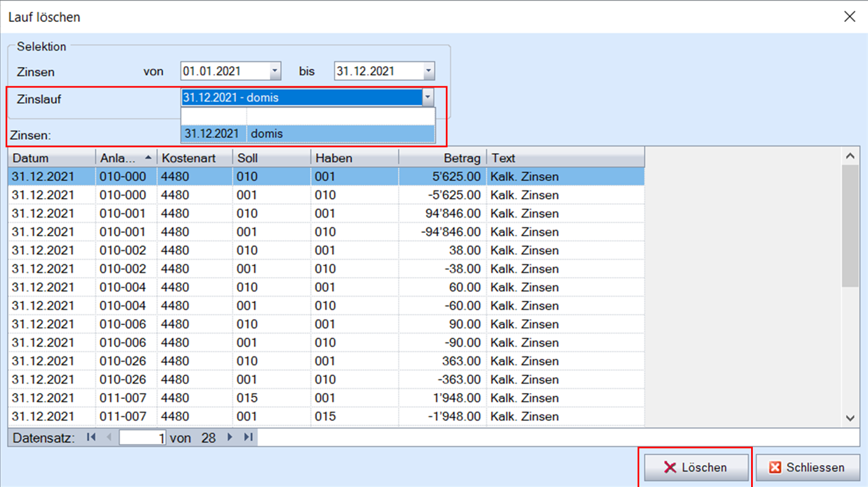Advance to next record in navigator
868x487 pixels.
click(x=230, y=437)
